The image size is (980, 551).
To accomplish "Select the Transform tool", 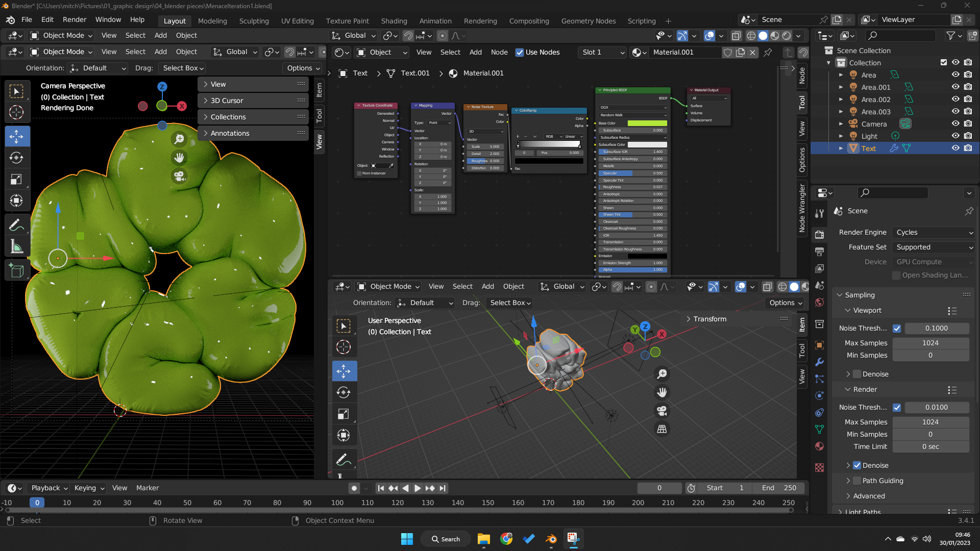I will click(x=17, y=201).
